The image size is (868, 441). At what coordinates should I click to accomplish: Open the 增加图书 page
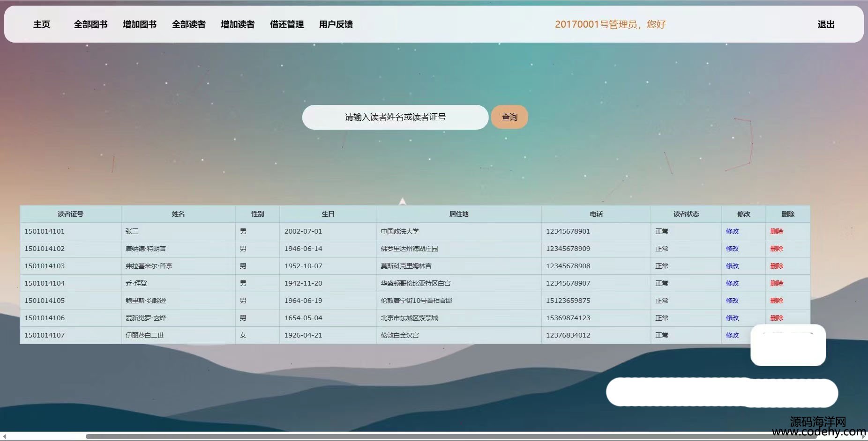tap(140, 24)
